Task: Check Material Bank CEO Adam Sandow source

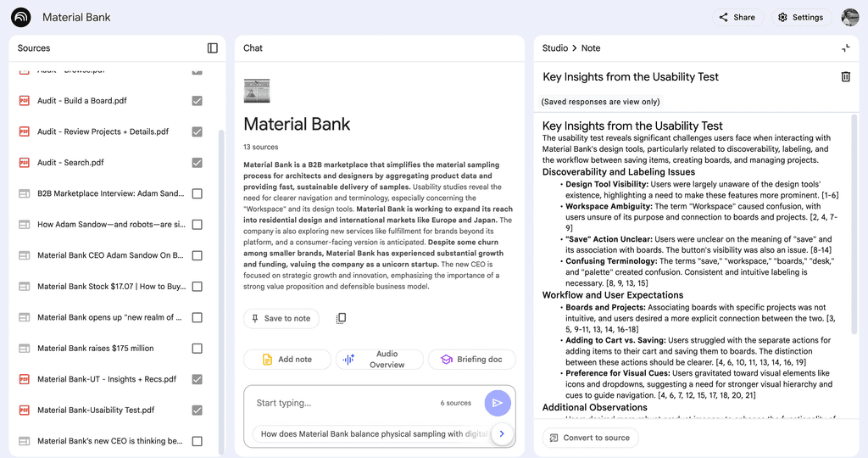Action: point(197,256)
